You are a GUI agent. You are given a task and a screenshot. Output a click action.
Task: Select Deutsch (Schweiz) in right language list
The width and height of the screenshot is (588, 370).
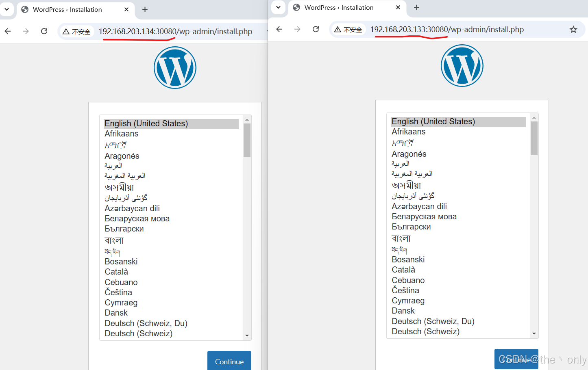458,331
